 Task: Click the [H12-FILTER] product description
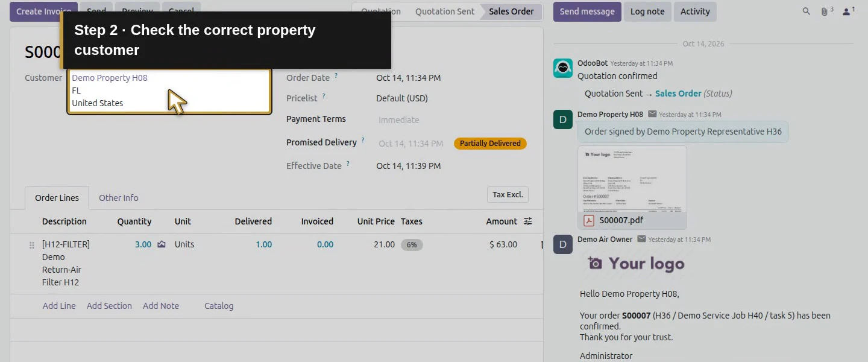click(x=66, y=263)
